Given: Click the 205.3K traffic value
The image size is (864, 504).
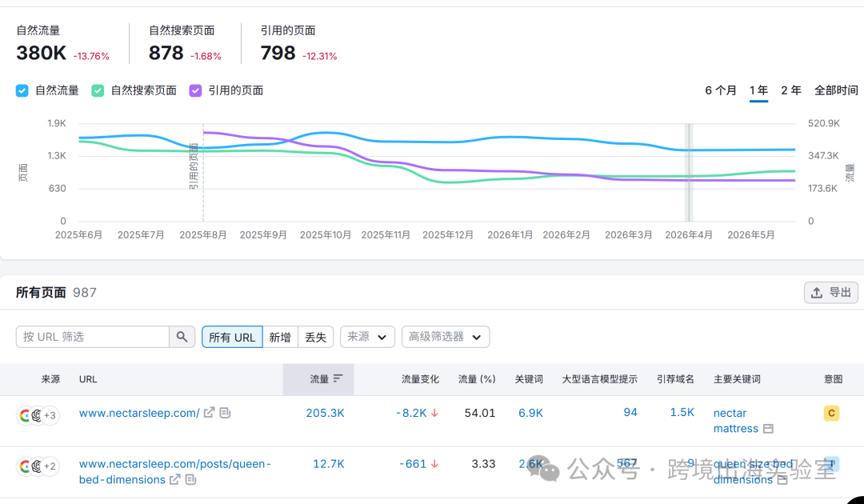Looking at the screenshot, I should pyautogui.click(x=325, y=413).
